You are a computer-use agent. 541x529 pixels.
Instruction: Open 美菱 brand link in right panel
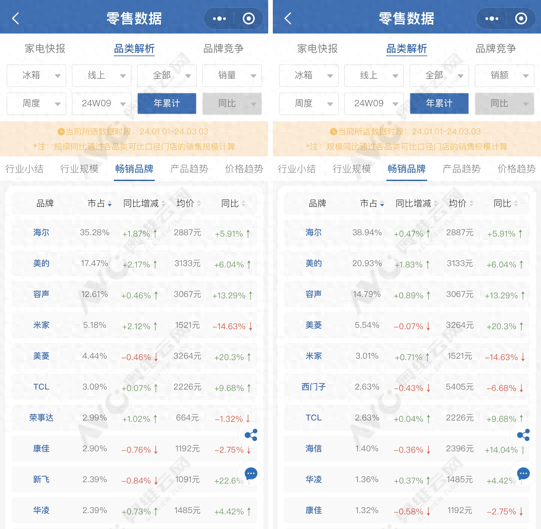coord(314,325)
